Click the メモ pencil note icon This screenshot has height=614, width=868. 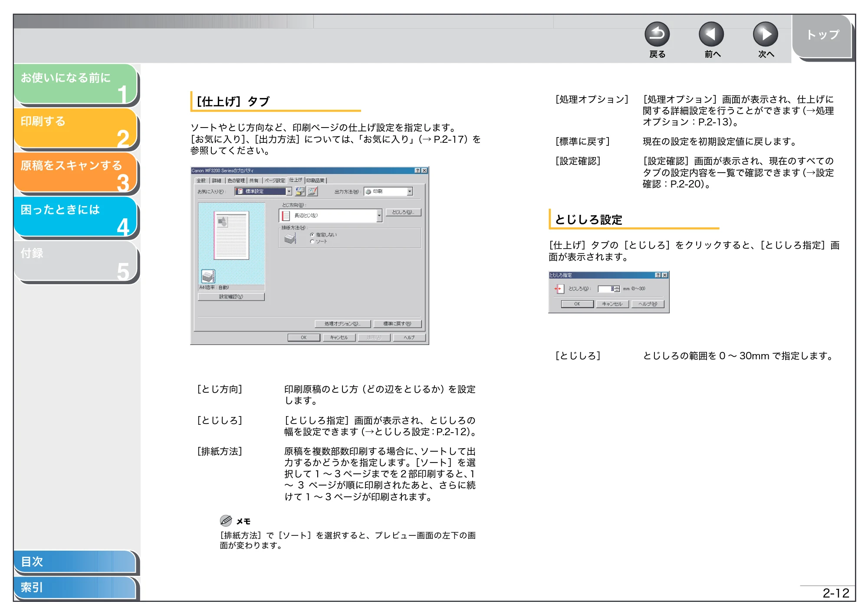tap(226, 521)
